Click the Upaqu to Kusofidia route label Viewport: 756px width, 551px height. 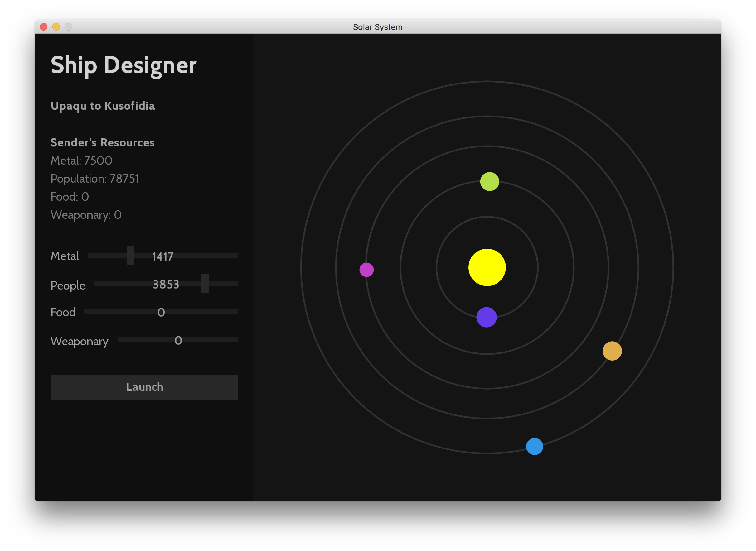(x=103, y=106)
